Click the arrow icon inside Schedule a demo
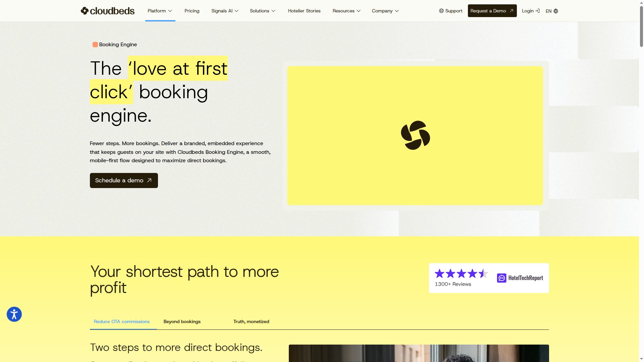 [149, 180]
